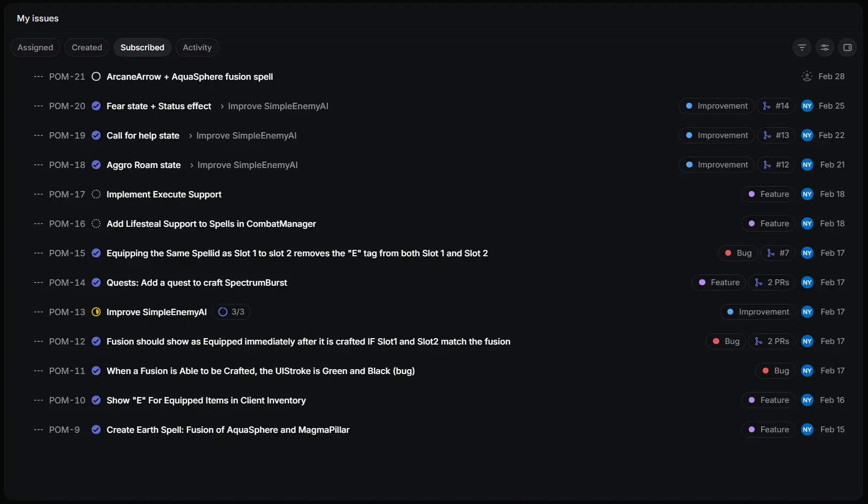Click the Feb 28 due date
Screen dimensions: 868x504
831,77
